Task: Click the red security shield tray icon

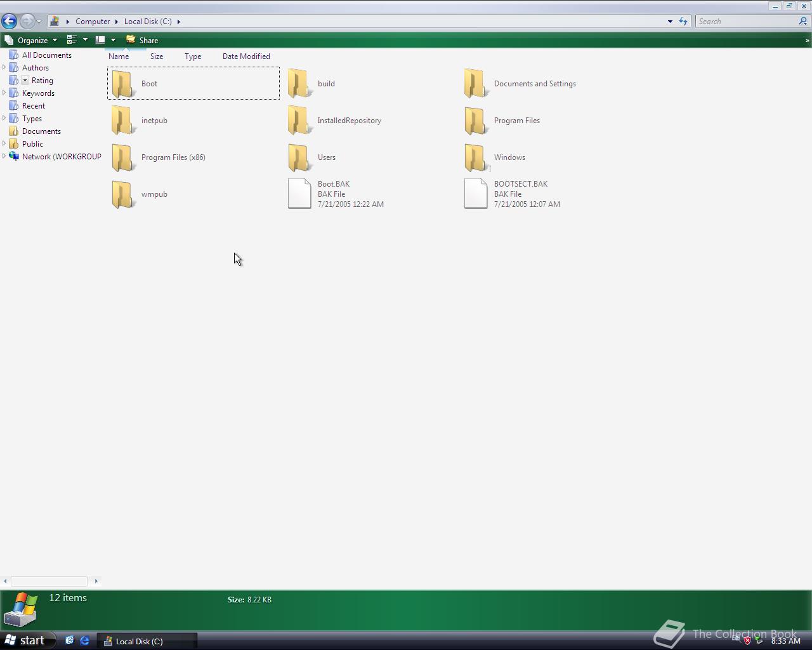Action: coord(747,640)
